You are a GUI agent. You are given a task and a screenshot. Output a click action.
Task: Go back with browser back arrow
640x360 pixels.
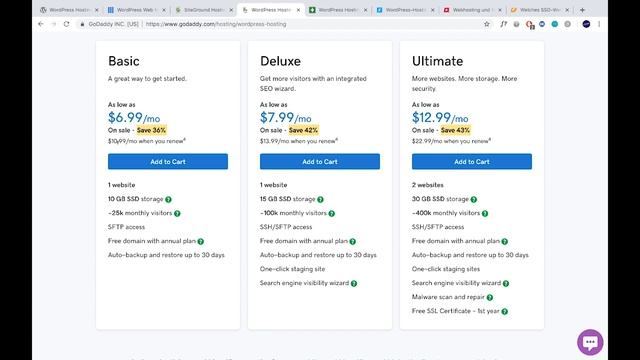pos(41,24)
